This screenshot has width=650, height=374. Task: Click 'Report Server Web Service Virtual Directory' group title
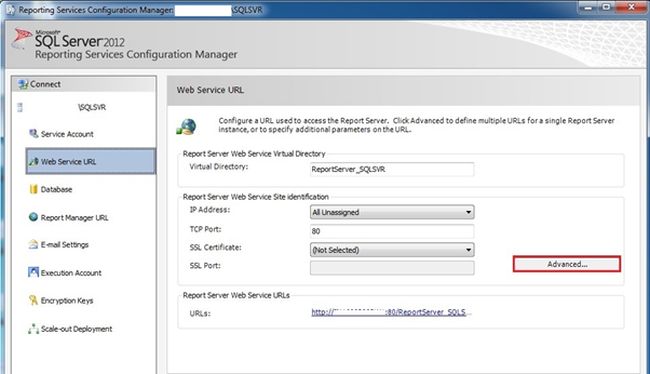click(254, 154)
